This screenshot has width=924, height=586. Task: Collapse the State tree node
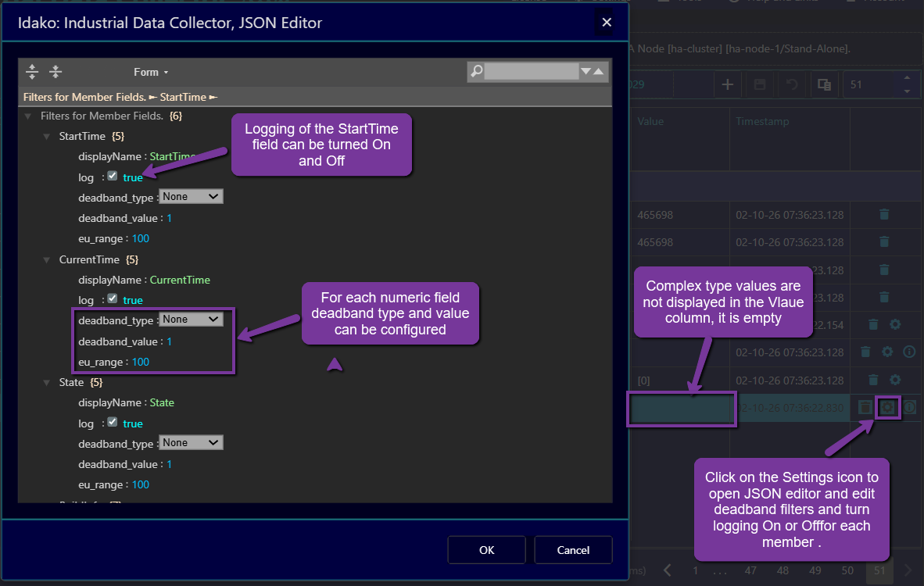coord(47,383)
